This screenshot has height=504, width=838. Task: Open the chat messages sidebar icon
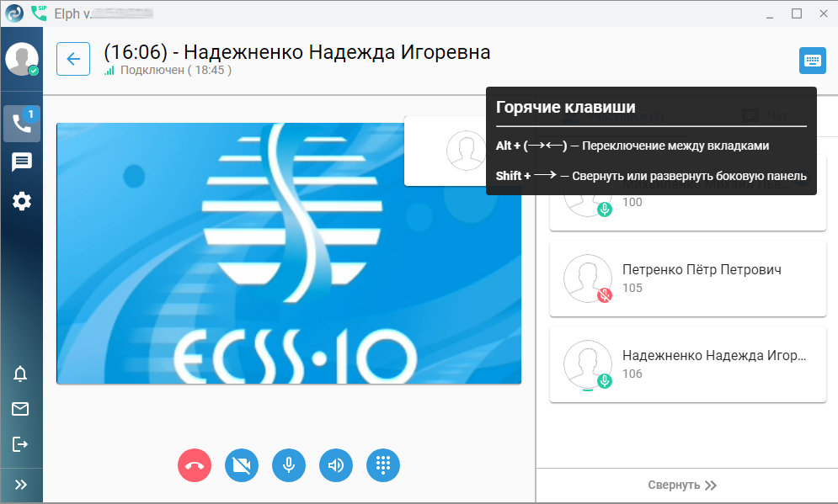[22, 162]
